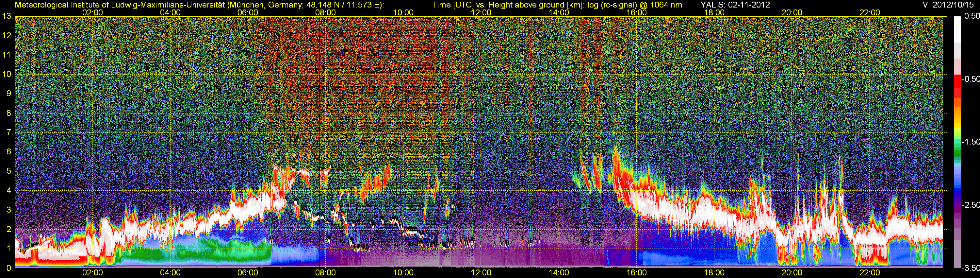This screenshot has height=278, width=980.
Task: Click the 08:00 label on the bottom time axis
Action: click(x=326, y=273)
